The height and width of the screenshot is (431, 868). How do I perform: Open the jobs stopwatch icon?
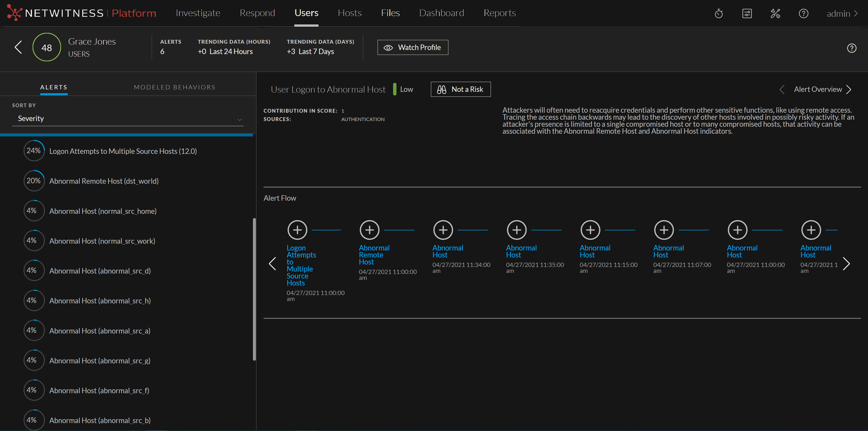pos(719,14)
